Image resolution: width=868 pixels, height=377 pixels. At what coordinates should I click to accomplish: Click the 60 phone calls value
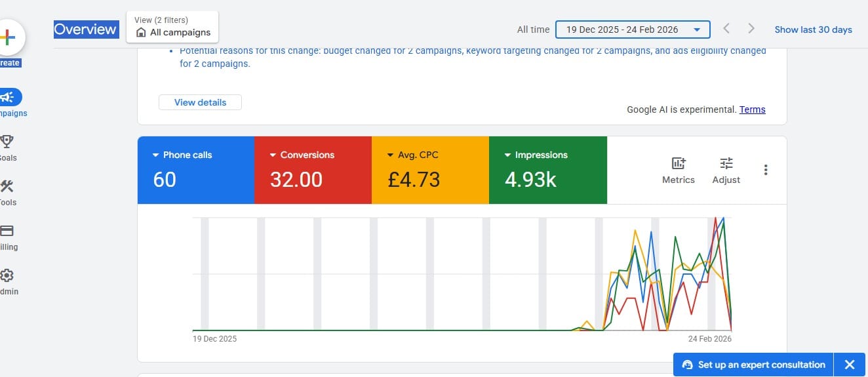(x=165, y=180)
